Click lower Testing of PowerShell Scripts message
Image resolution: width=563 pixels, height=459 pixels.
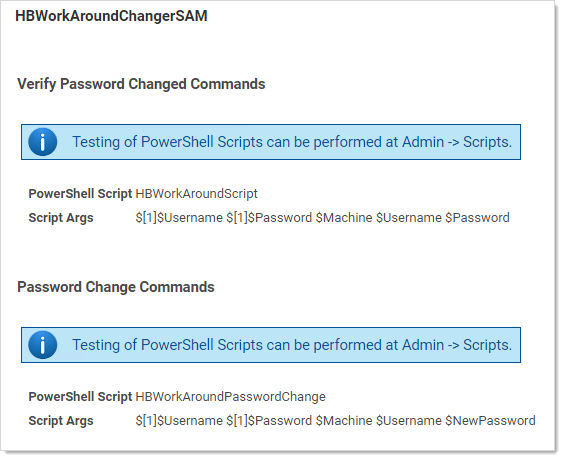(292, 345)
